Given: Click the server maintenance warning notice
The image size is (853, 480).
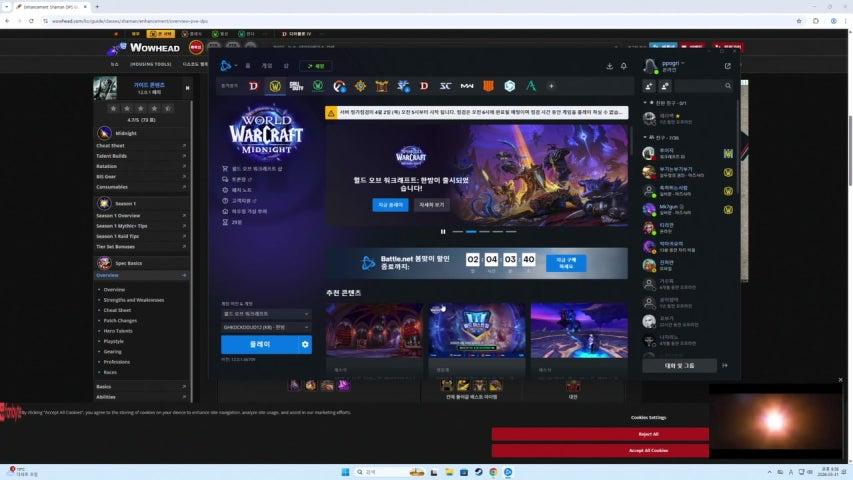Looking at the screenshot, I should pos(477,113).
